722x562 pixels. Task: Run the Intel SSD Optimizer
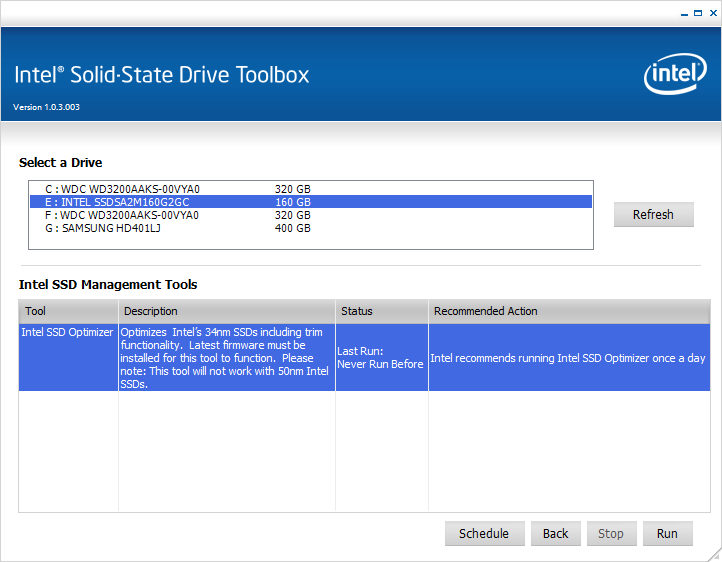coord(667,533)
